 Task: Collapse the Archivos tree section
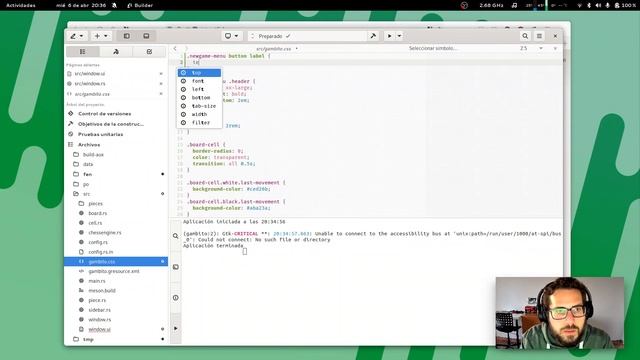point(89,144)
